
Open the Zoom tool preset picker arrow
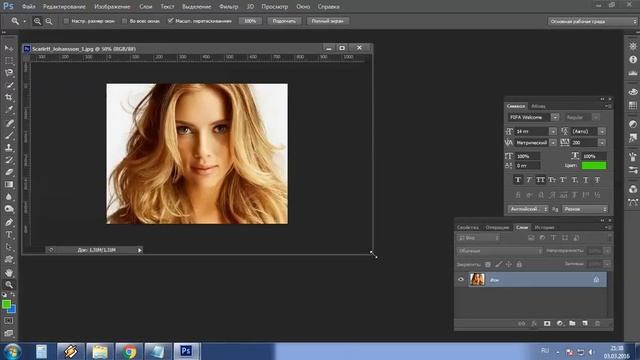[24, 21]
